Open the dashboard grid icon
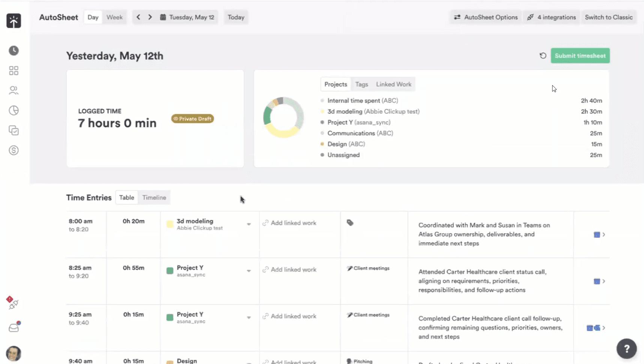The height and width of the screenshot is (364, 644). tap(13, 70)
